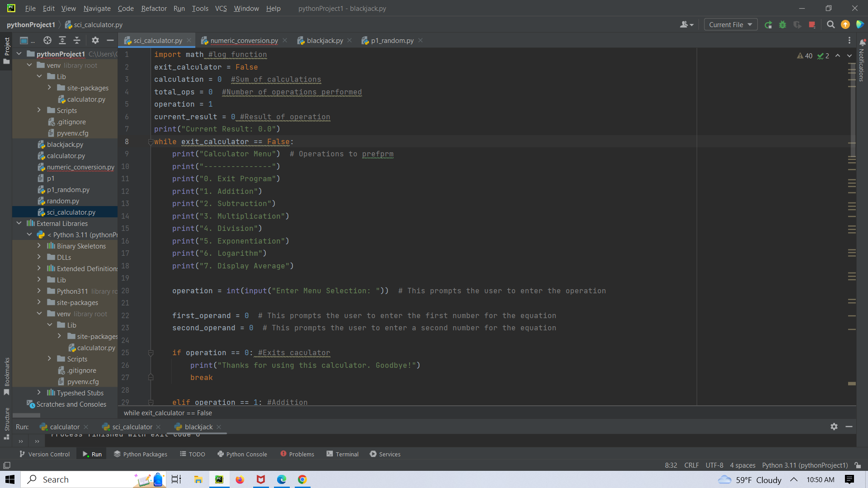868x488 pixels.
Task: Open the VCS menu
Action: pos(221,8)
